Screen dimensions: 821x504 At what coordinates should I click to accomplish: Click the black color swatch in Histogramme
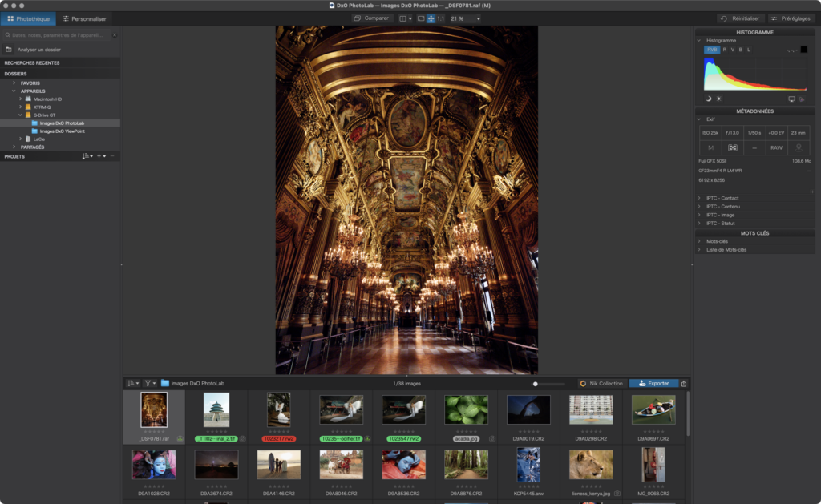[803, 50]
